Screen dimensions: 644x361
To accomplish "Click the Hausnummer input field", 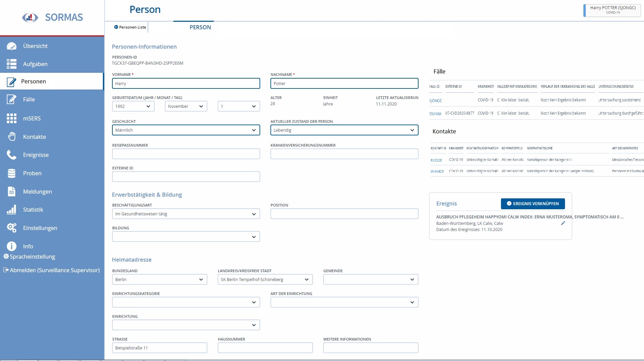I will tap(265, 348).
